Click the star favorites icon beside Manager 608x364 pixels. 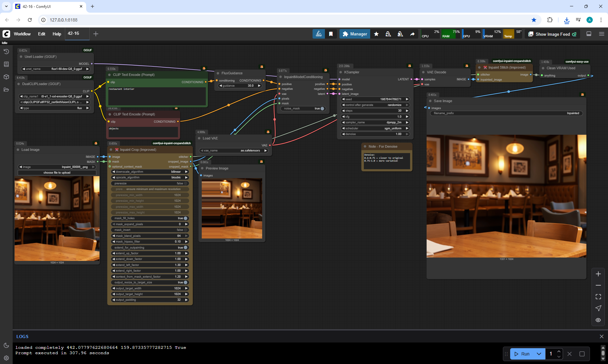coord(376,34)
